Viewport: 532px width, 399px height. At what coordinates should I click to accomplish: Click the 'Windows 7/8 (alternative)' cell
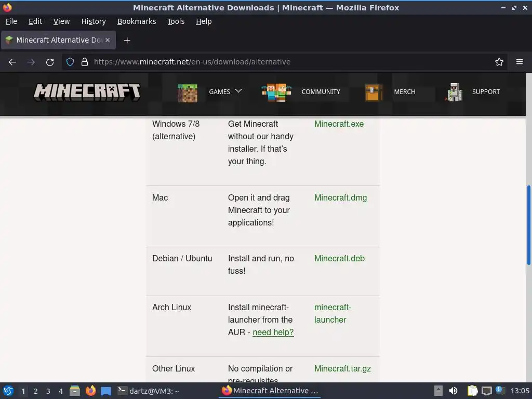pyautogui.click(x=176, y=130)
